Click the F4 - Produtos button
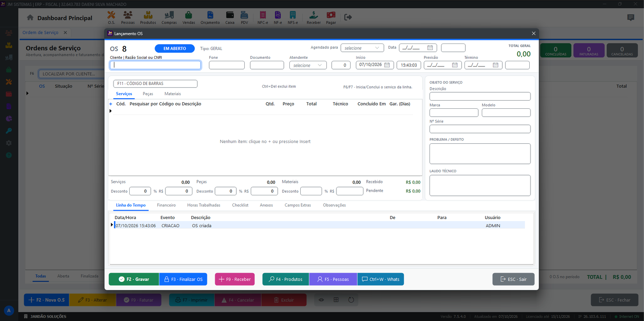 [286, 279]
